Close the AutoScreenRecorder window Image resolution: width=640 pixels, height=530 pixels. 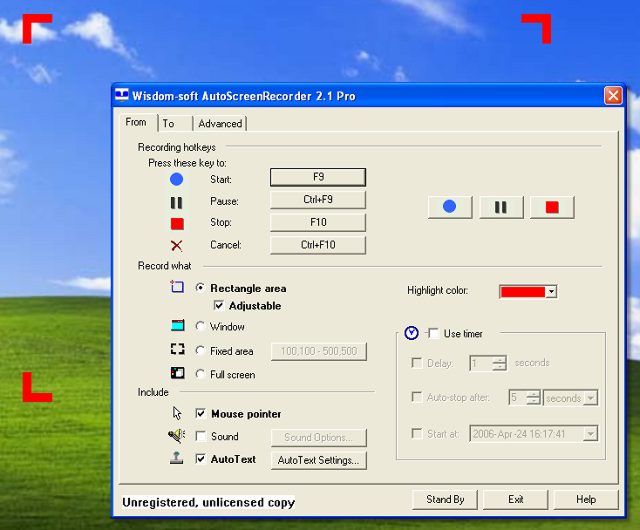point(613,96)
